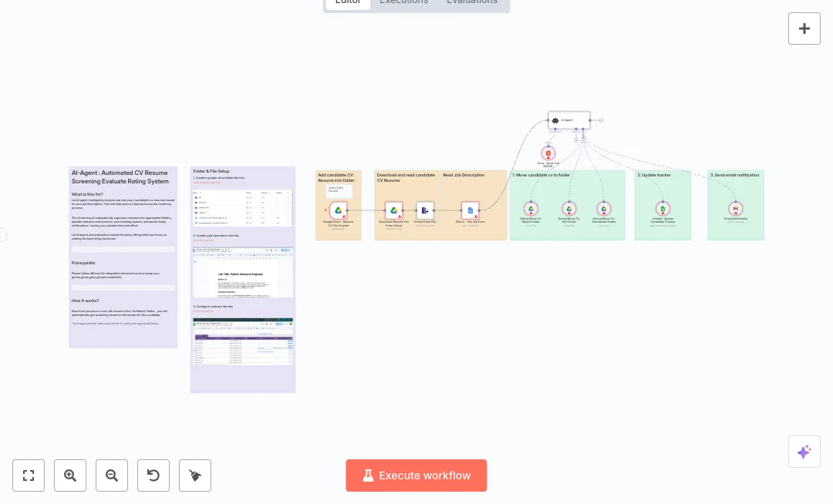Click the tidy up workflow broom icon

[195, 475]
